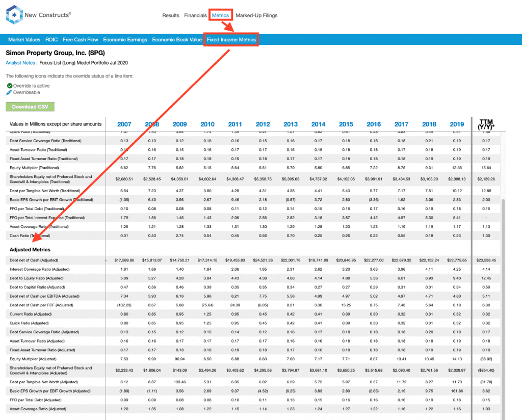The width and height of the screenshot is (522, 420).
Task: Click Asset Turnover Ratio (Traditional) row label
Action: (x=38, y=150)
